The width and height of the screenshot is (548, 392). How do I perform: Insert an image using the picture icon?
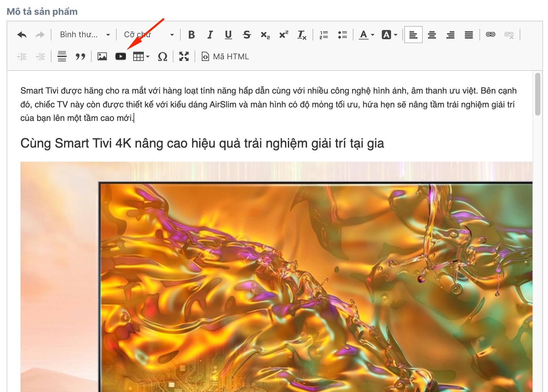coord(102,57)
